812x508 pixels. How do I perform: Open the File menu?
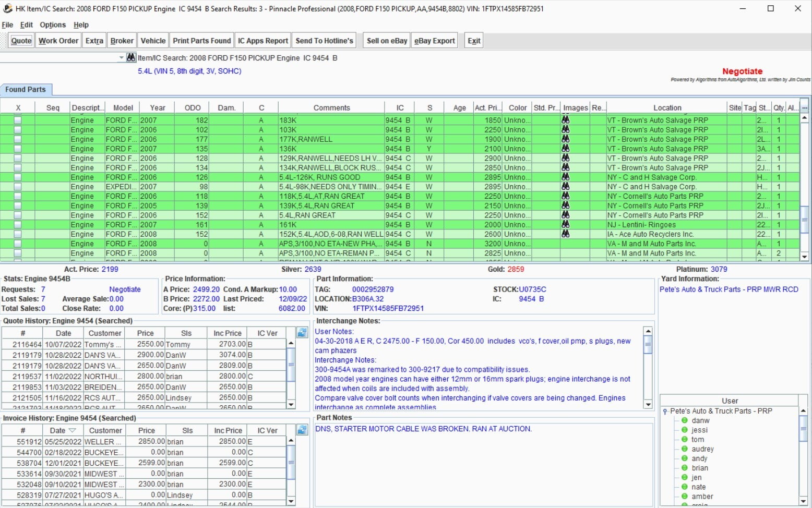click(7, 25)
